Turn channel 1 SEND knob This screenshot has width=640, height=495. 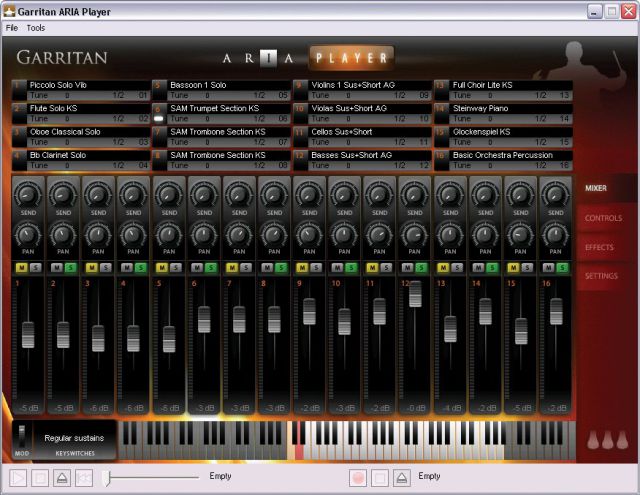(28, 195)
